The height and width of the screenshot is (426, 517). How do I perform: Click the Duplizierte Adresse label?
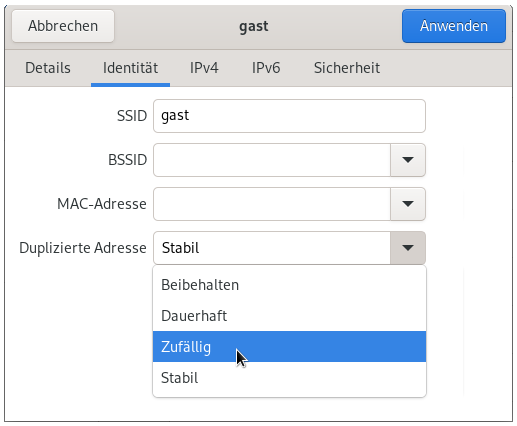click(83, 248)
